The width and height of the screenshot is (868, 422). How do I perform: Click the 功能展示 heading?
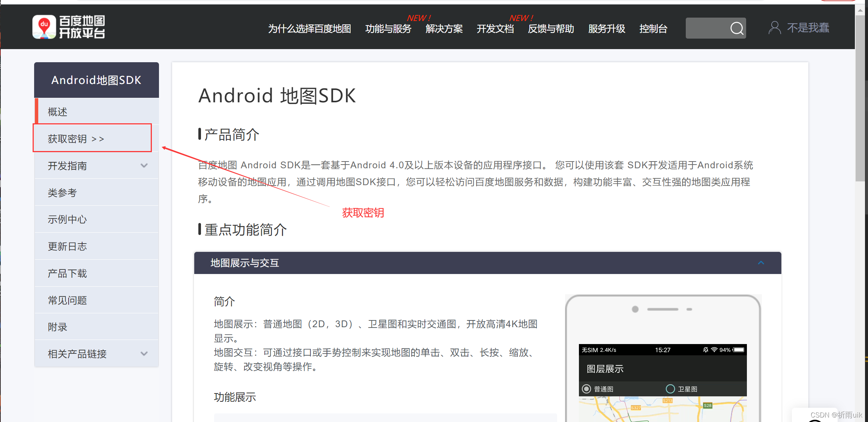click(235, 397)
